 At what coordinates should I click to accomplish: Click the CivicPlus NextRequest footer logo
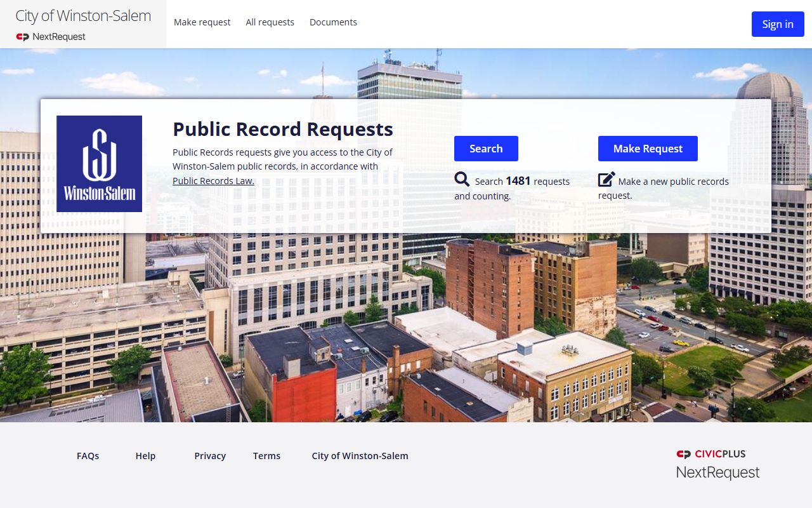pyautogui.click(x=717, y=464)
